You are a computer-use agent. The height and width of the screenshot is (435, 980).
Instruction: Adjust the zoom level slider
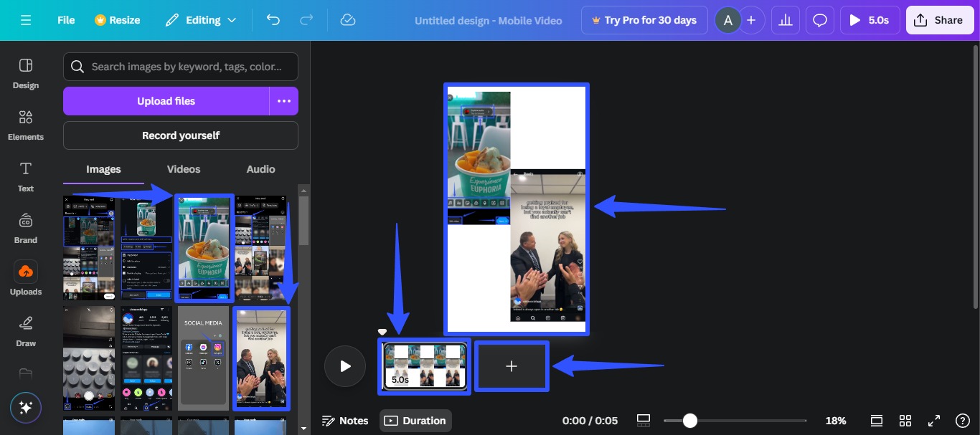pos(689,421)
